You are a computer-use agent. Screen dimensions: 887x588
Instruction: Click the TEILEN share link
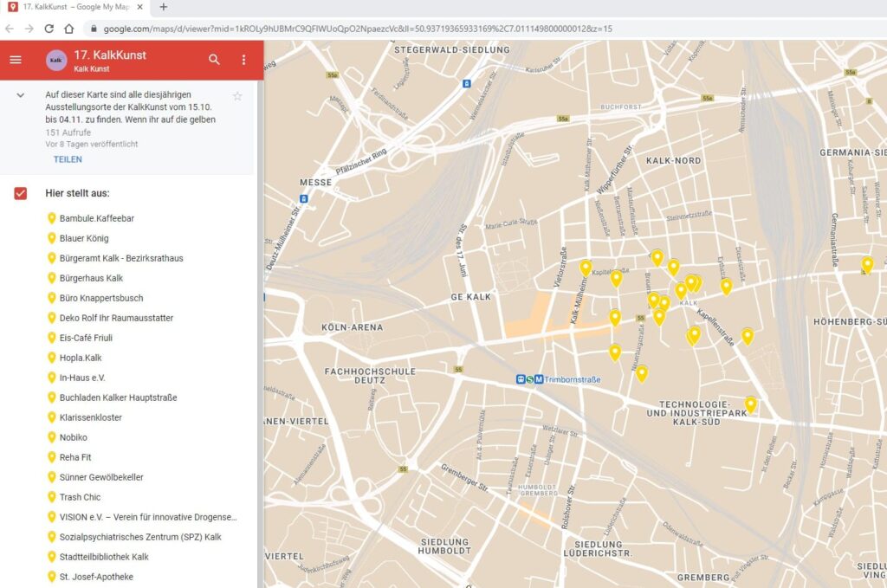(68, 159)
